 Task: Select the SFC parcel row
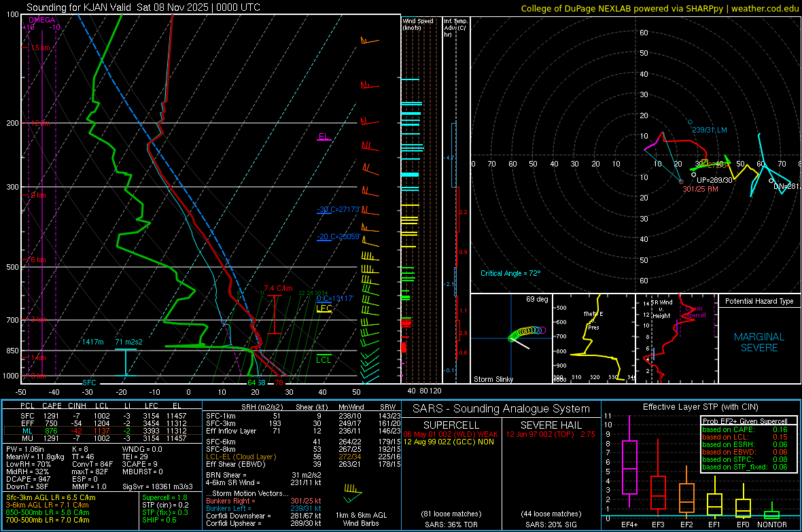coord(103,416)
